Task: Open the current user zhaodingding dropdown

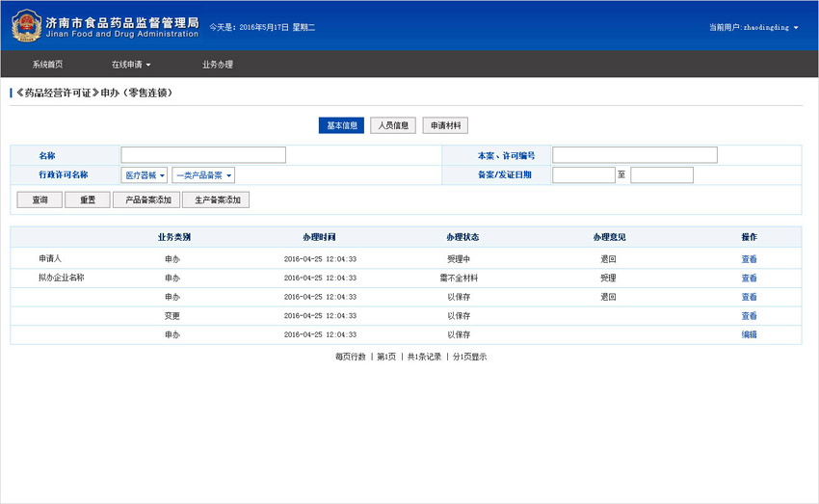Action: tap(753, 27)
